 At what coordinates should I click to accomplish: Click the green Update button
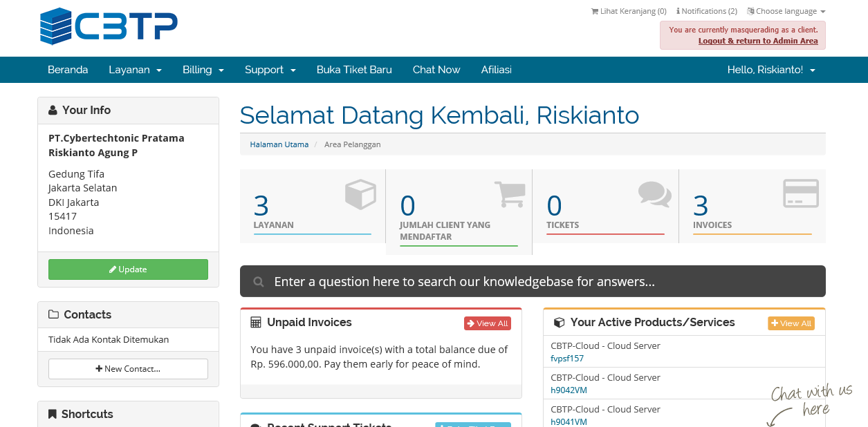(128, 269)
